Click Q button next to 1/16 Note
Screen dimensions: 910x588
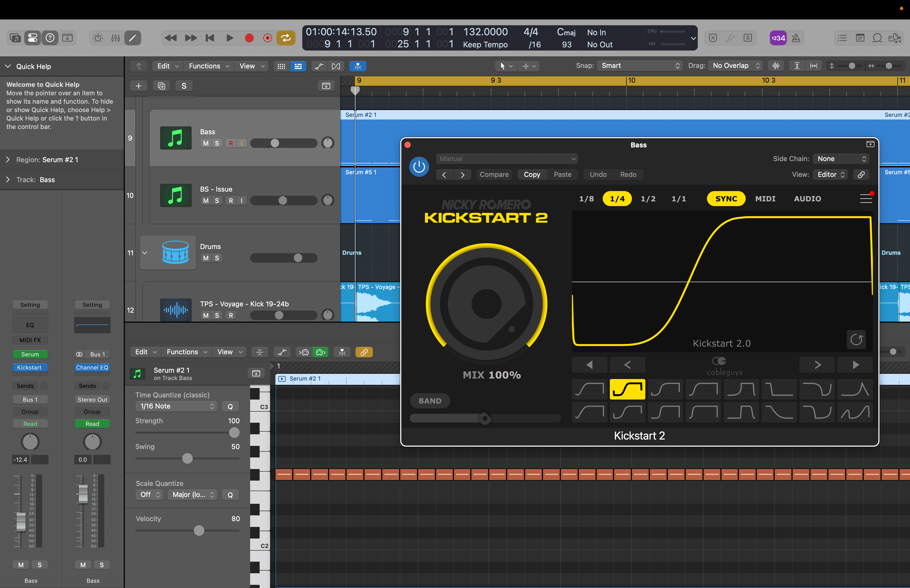coord(230,406)
